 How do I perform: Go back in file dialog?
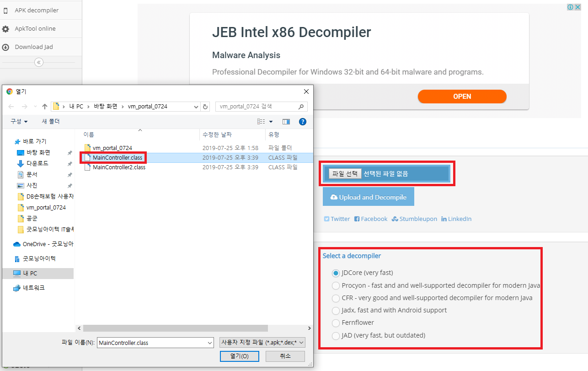[12, 107]
